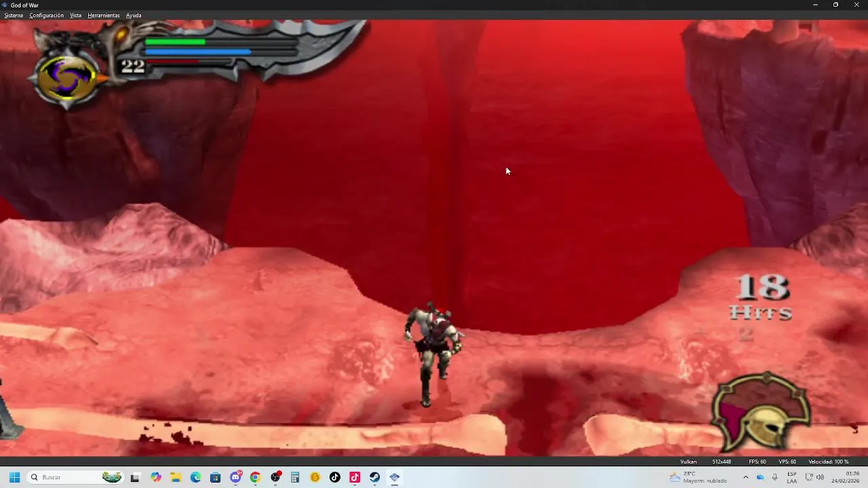Viewport: 868px width, 488px height.
Task: Open the Vista menu
Action: point(76,16)
